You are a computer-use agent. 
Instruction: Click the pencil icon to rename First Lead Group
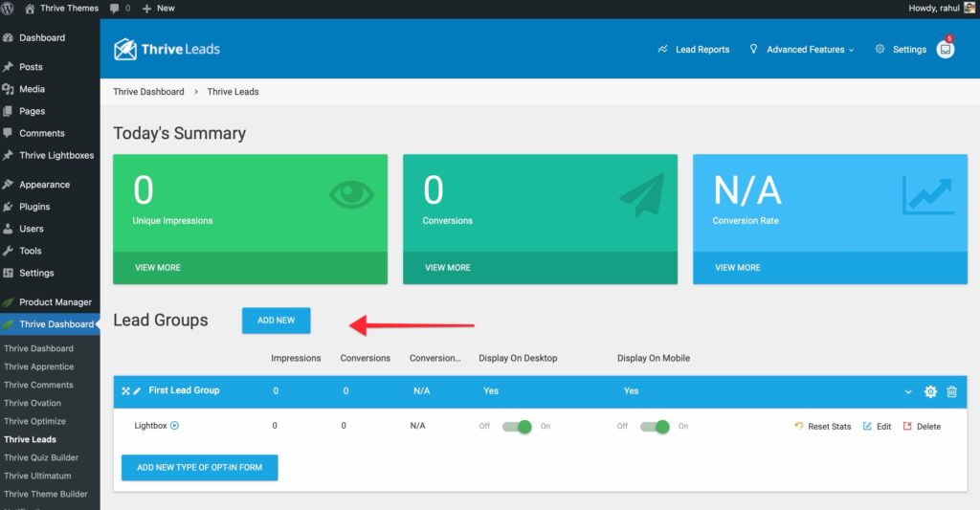pyautogui.click(x=137, y=391)
